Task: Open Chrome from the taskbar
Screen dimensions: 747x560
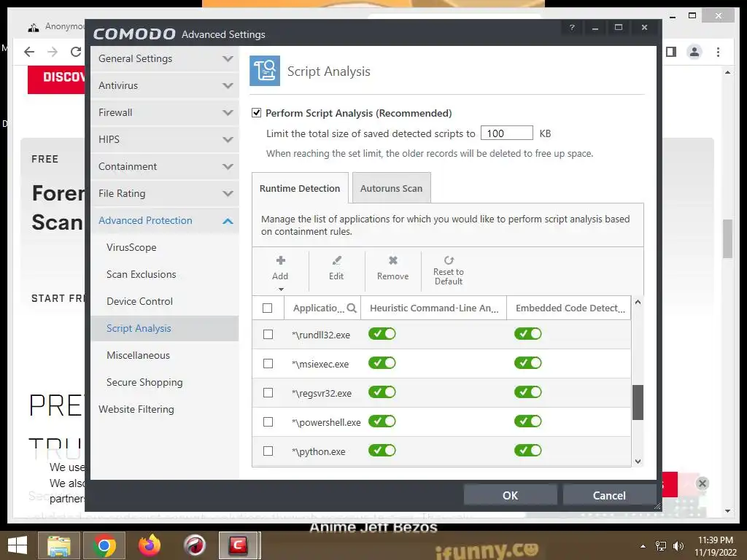Action: coord(104,545)
